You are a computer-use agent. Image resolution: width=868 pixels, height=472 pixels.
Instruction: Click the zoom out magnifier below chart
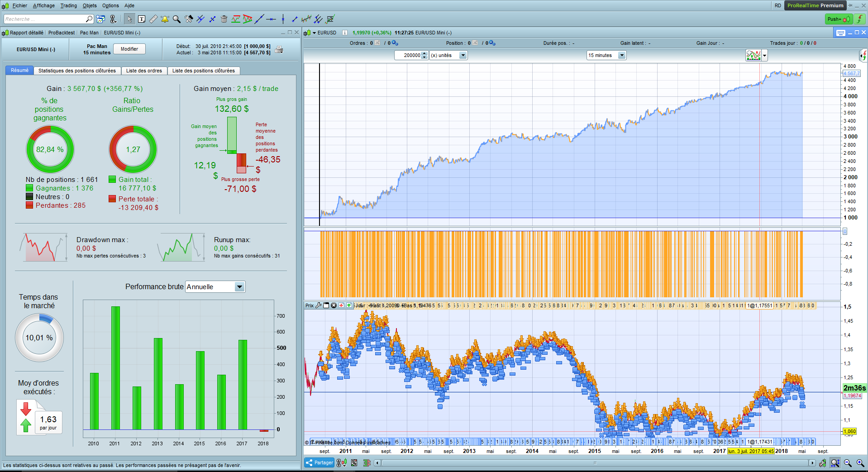click(848, 463)
